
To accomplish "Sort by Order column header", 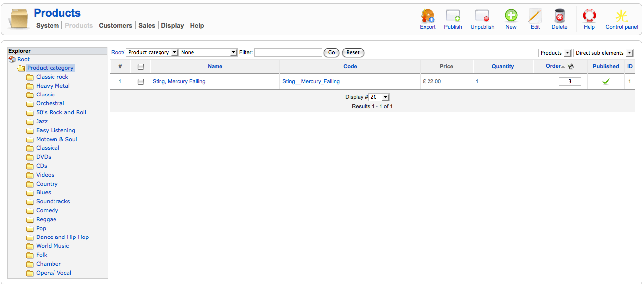I will click(x=553, y=66).
